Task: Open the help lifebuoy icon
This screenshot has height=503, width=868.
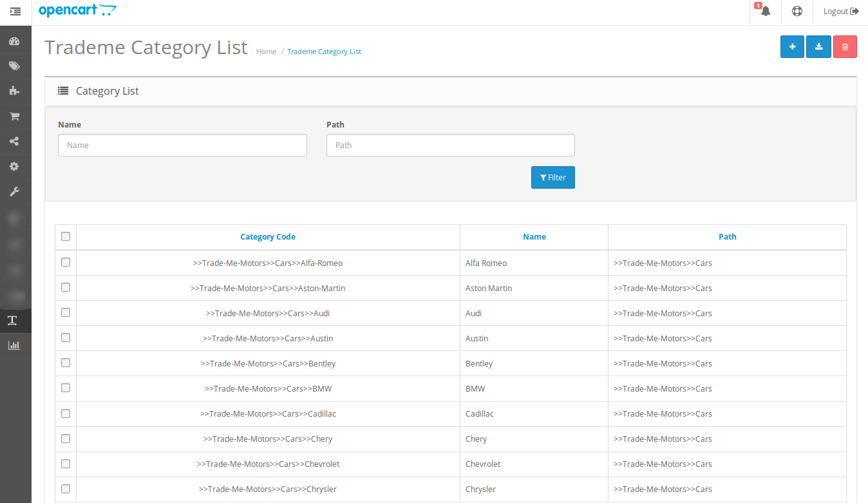Action: point(797,12)
